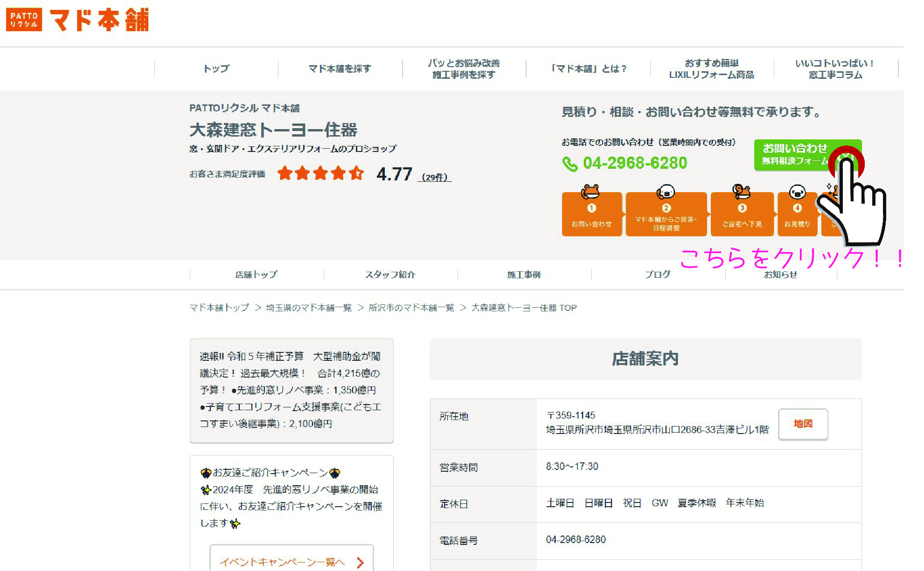The height and width of the screenshot is (571, 924).
Task: Click step 4 お見積り box
Action: coord(797,214)
